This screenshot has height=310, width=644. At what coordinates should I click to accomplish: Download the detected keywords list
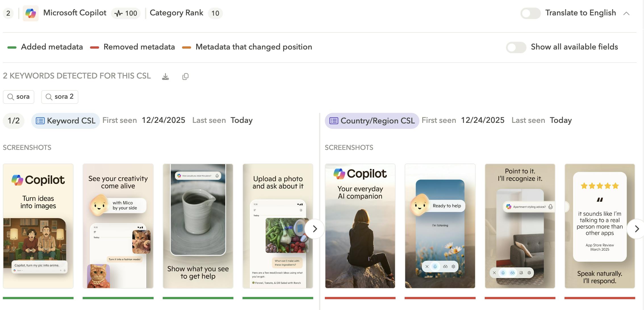pos(166,76)
